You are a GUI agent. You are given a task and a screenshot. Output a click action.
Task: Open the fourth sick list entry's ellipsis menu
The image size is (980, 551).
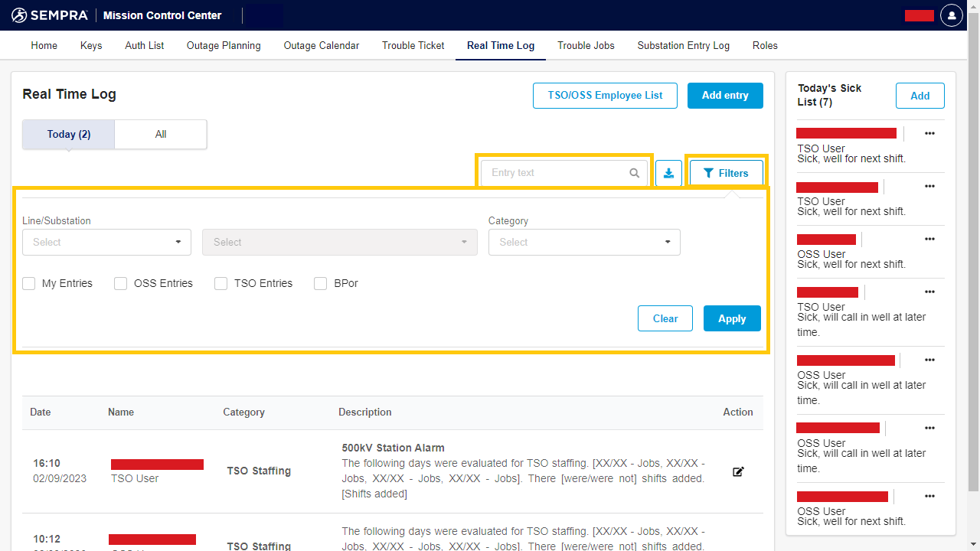point(929,292)
